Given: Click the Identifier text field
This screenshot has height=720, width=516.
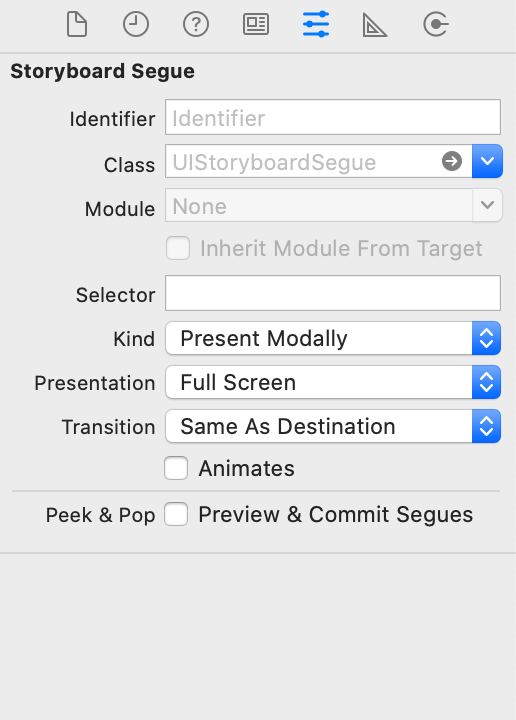Looking at the screenshot, I should point(333,117).
